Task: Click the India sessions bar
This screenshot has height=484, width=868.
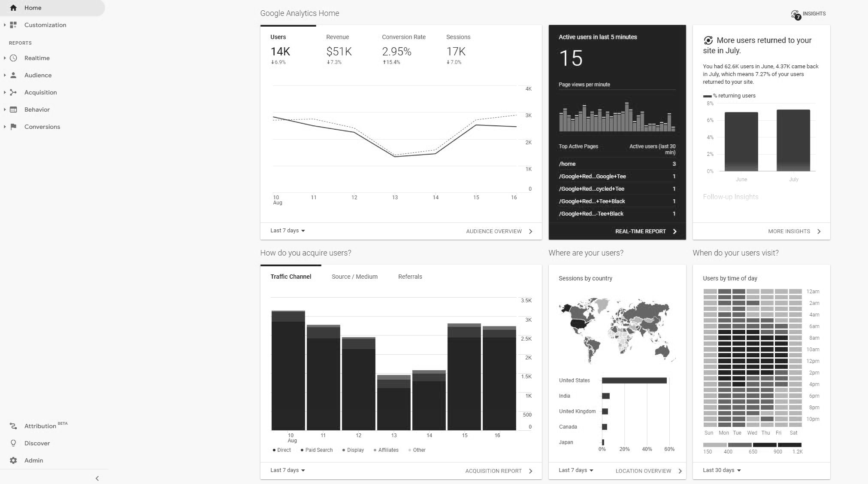Action: pos(605,396)
